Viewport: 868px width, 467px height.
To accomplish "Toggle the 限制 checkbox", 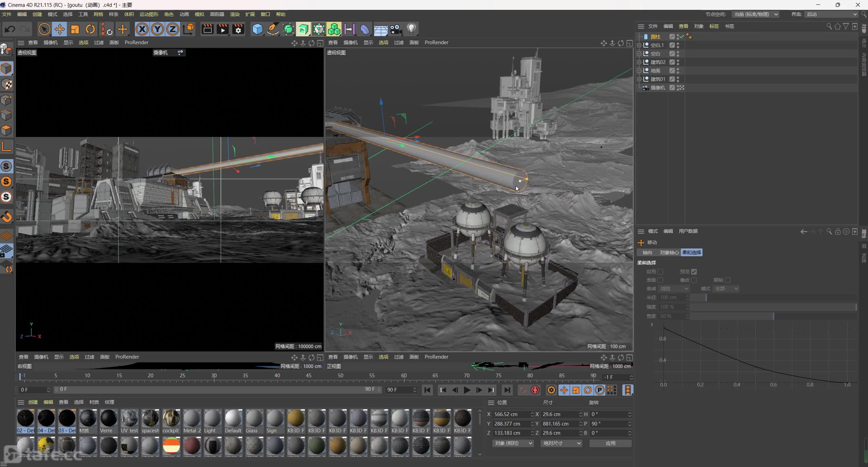I will [727, 280].
